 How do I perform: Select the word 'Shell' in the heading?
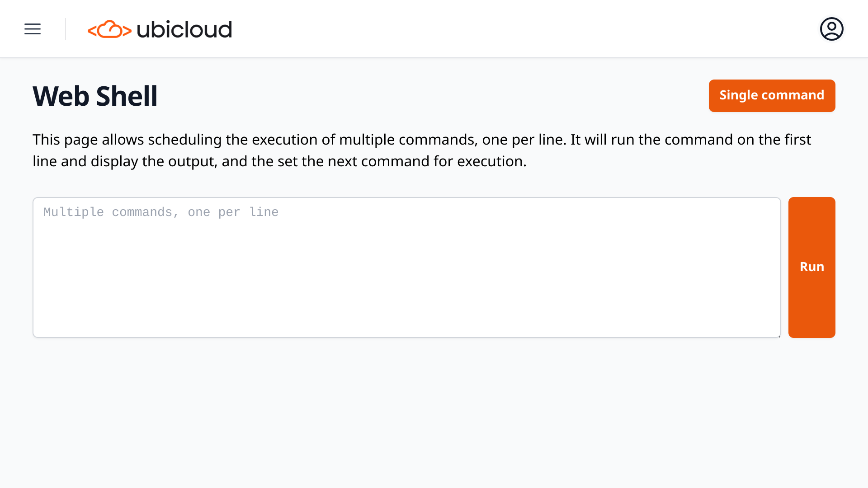tap(127, 96)
